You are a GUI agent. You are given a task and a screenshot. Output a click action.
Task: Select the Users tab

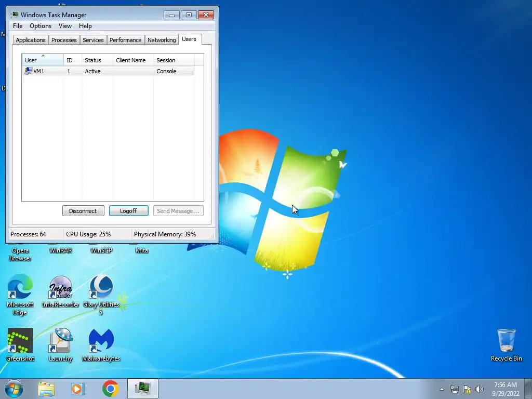point(189,39)
